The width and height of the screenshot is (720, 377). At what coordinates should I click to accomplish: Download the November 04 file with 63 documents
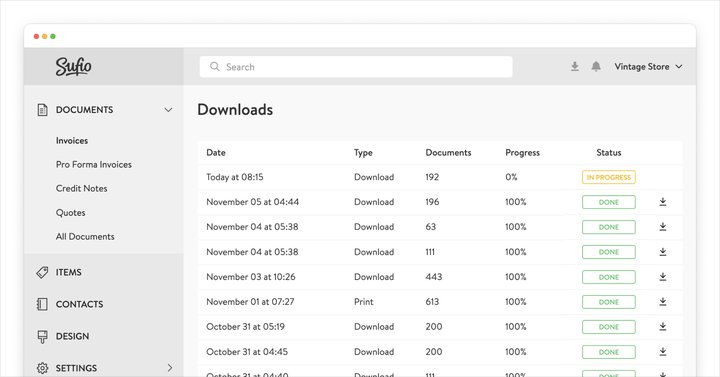pos(663,227)
